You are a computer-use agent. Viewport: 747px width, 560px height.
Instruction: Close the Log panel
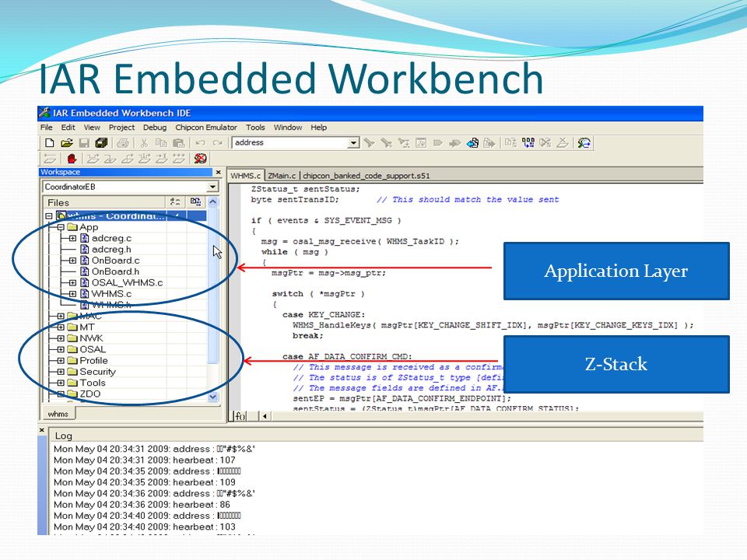(42, 430)
